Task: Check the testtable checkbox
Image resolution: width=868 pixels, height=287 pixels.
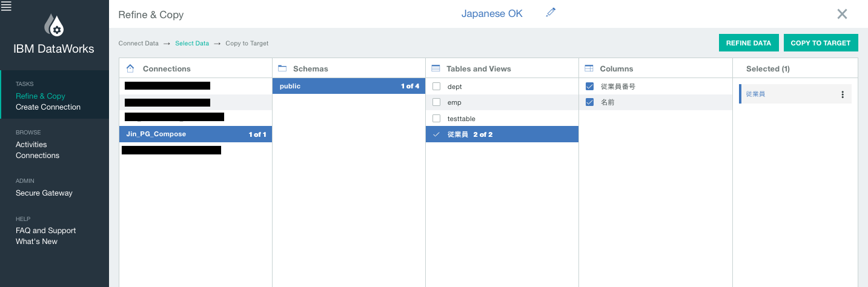Action: point(436,118)
